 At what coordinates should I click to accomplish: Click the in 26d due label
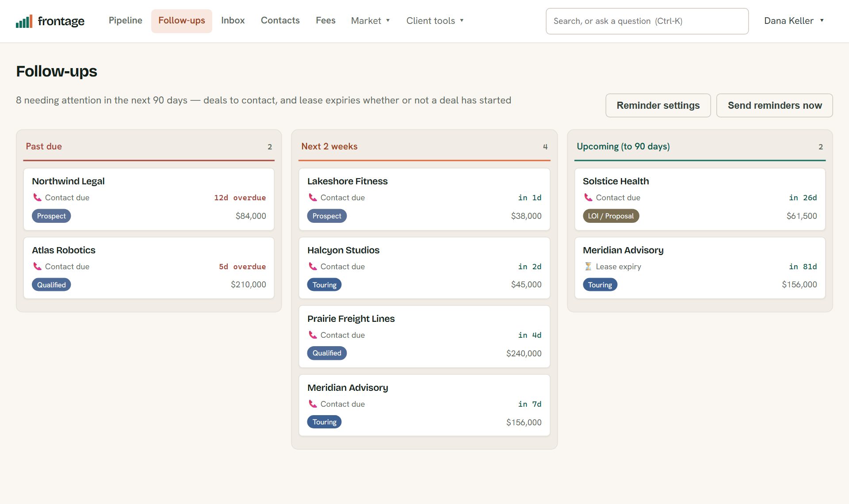pos(803,198)
